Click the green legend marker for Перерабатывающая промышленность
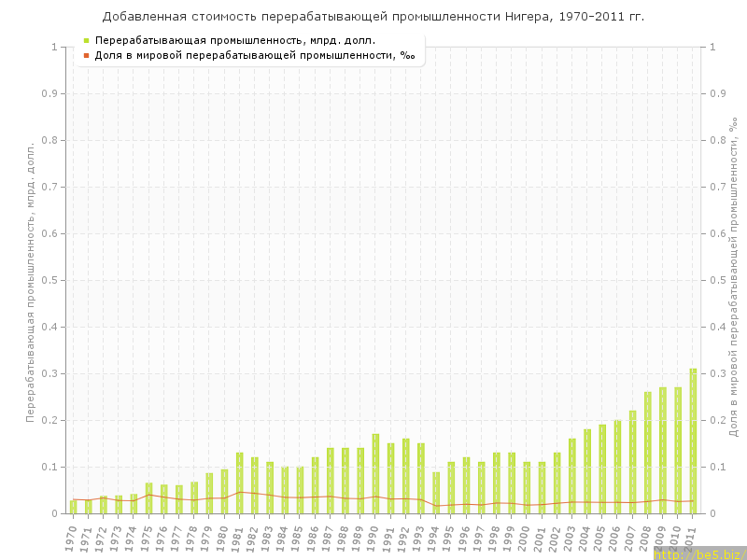 [86, 41]
